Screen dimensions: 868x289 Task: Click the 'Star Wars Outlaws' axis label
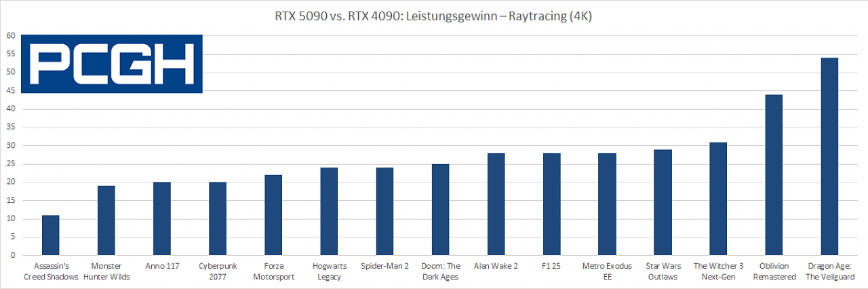663,271
